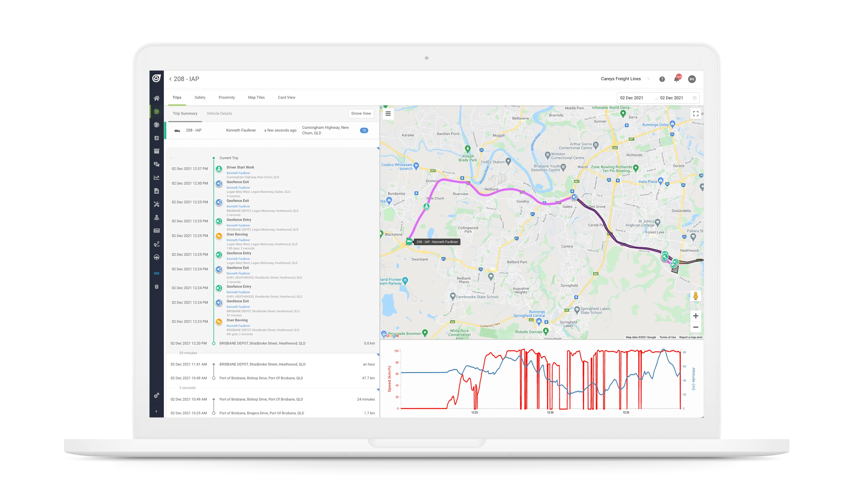The image size is (854, 504).
Task: Open the wrench maintenance sidebar icon
Action: tap(156, 204)
